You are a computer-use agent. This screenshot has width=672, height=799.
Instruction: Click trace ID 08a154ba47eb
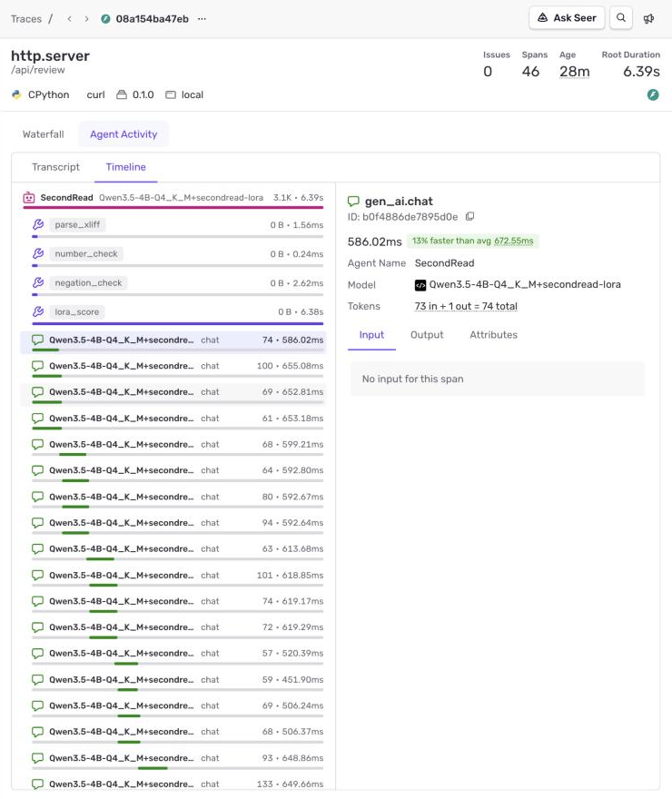click(x=152, y=19)
